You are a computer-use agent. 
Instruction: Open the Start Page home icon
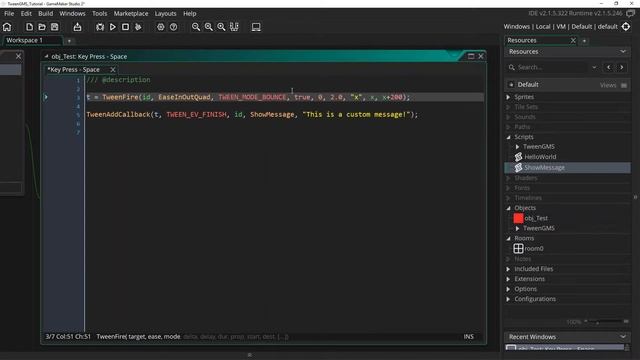[x=7, y=27]
